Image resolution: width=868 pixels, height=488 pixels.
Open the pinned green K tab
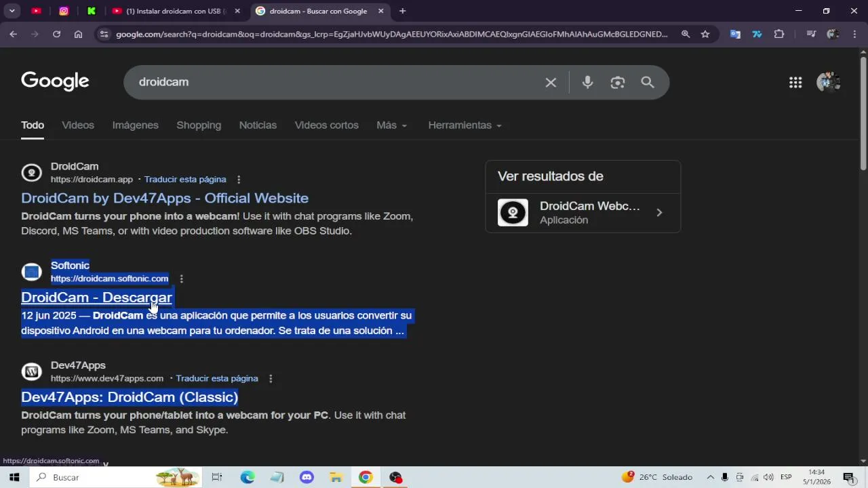coord(92,11)
